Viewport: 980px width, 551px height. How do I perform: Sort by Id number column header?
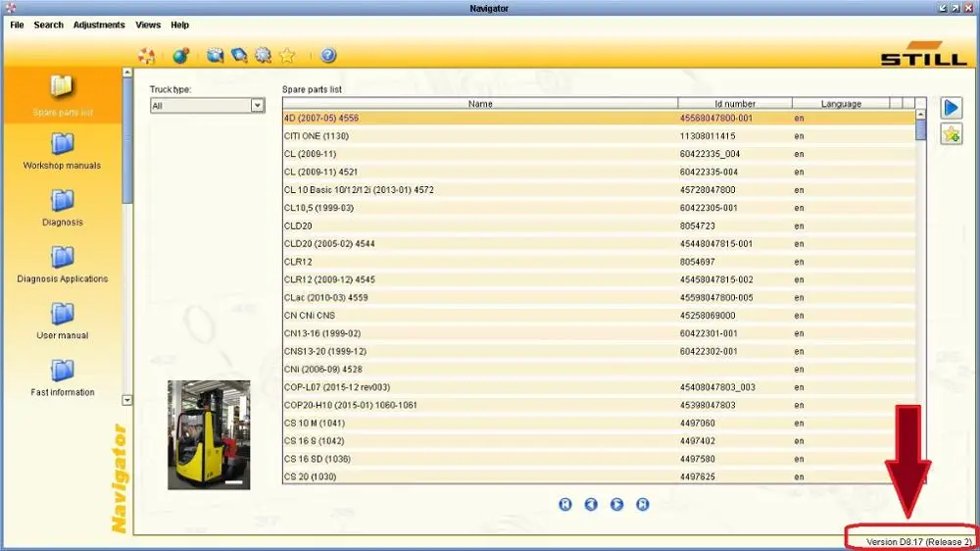click(x=735, y=103)
